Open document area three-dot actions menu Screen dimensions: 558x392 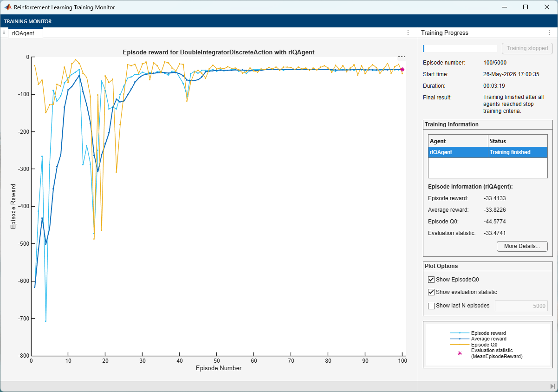[408, 33]
